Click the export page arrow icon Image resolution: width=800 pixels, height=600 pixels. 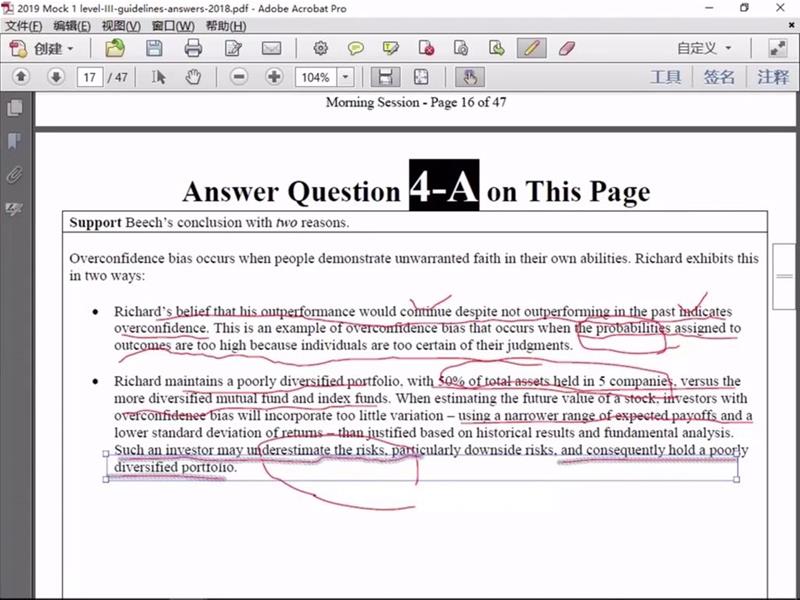tap(496, 48)
